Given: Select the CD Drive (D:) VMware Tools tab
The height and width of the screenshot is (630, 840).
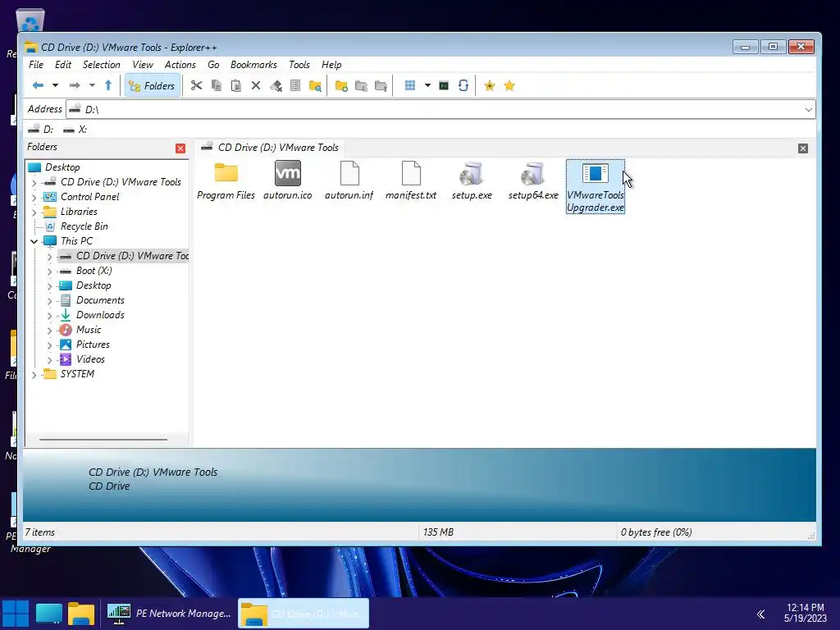Looking at the screenshot, I should click(270, 148).
